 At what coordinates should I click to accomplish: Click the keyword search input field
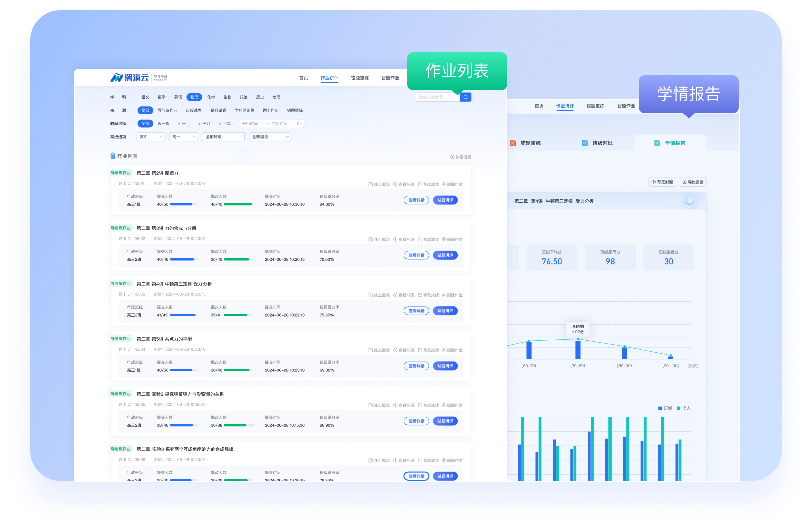437,97
